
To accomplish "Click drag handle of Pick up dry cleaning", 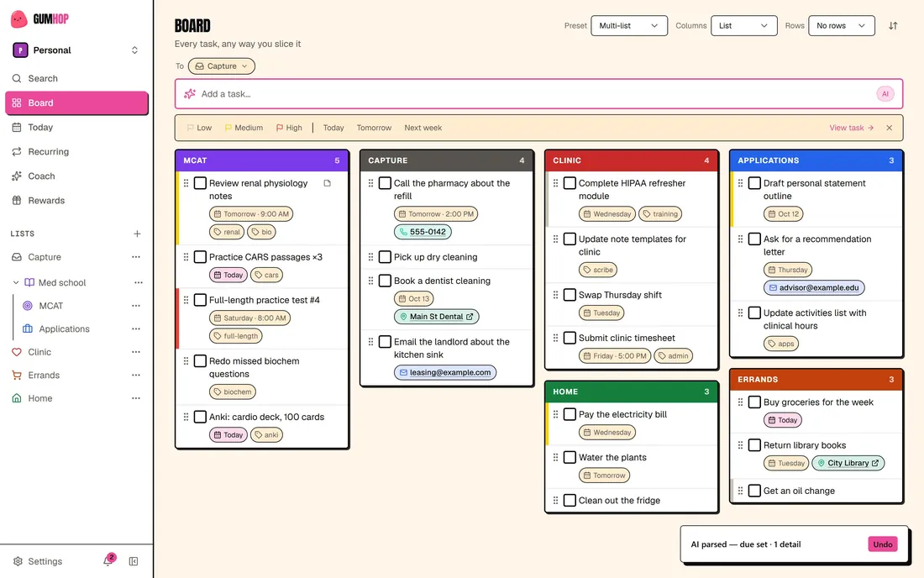I will (x=370, y=257).
